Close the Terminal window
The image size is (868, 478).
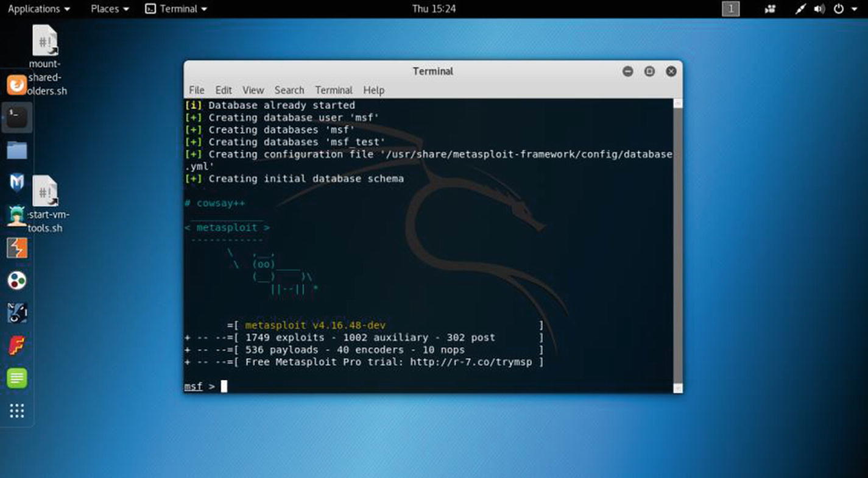tap(671, 71)
